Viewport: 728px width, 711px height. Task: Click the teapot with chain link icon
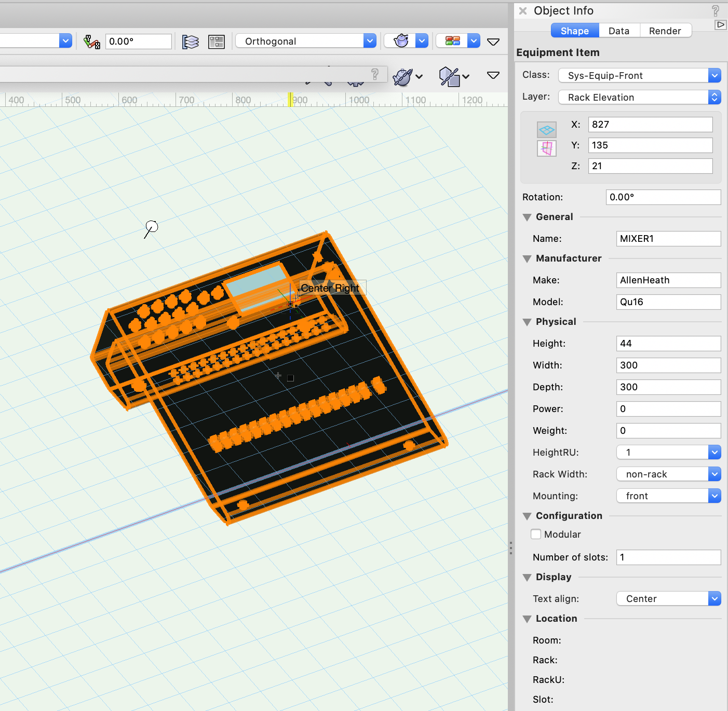(x=402, y=77)
